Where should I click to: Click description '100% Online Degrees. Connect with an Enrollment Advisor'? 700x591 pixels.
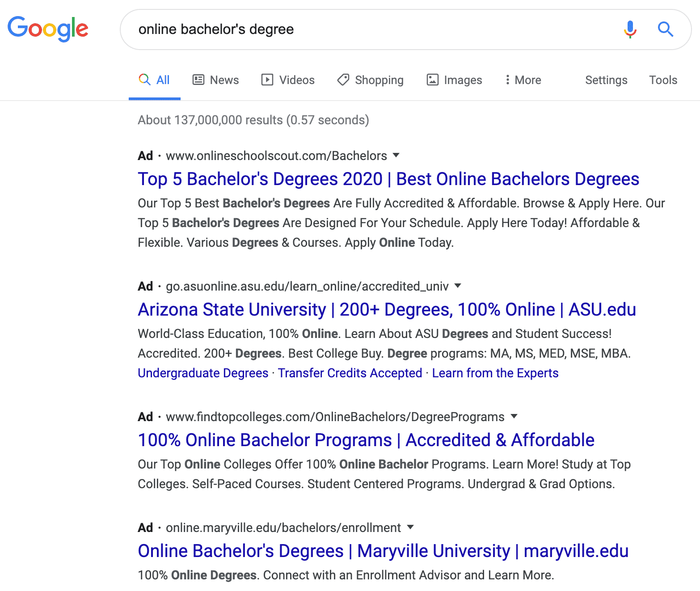pyautogui.click(x=346, y=575)
